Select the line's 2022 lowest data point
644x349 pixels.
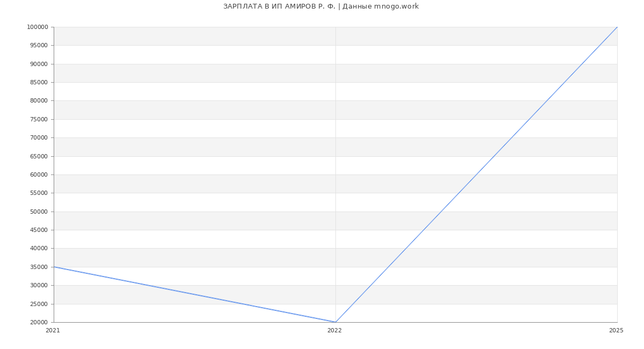335,322
